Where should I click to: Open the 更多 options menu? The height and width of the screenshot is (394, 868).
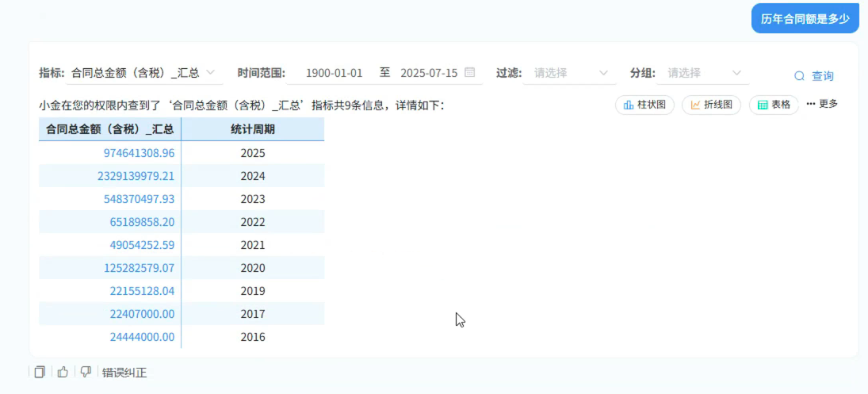click(x=822, y=104)
